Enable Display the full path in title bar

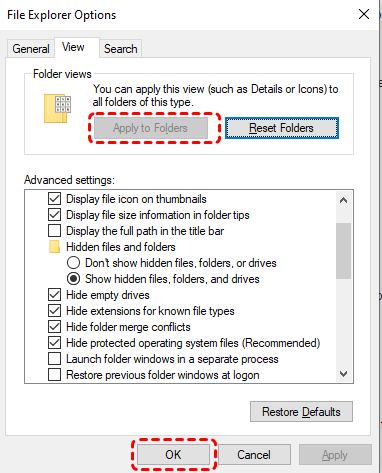pos(54,231)
